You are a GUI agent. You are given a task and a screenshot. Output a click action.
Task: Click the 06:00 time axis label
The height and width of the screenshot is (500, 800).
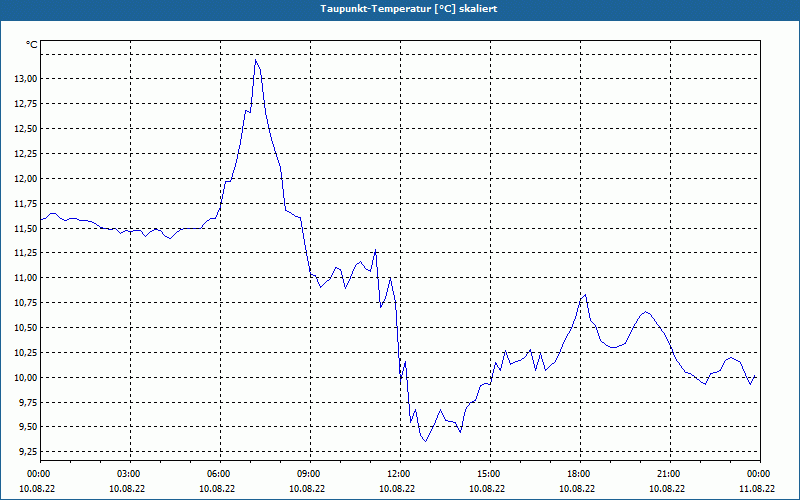pos(220,474)
